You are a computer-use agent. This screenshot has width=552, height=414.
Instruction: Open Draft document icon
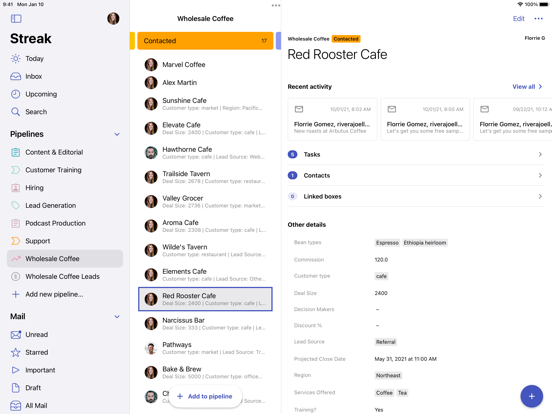coord(15,388)
